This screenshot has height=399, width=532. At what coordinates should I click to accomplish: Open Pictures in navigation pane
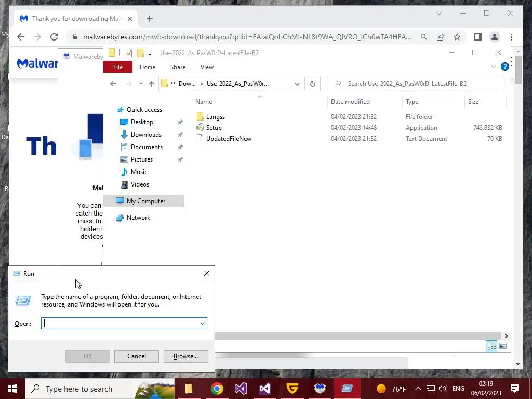[x=142, y=159]
